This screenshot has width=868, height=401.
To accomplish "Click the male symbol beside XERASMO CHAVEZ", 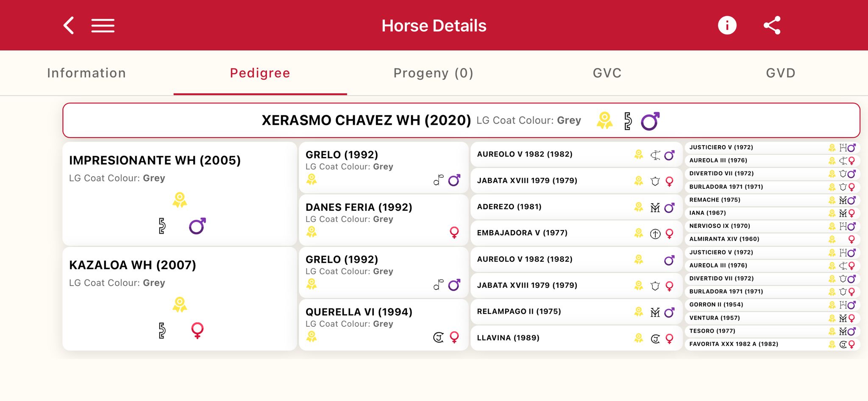I will [650, 121].
